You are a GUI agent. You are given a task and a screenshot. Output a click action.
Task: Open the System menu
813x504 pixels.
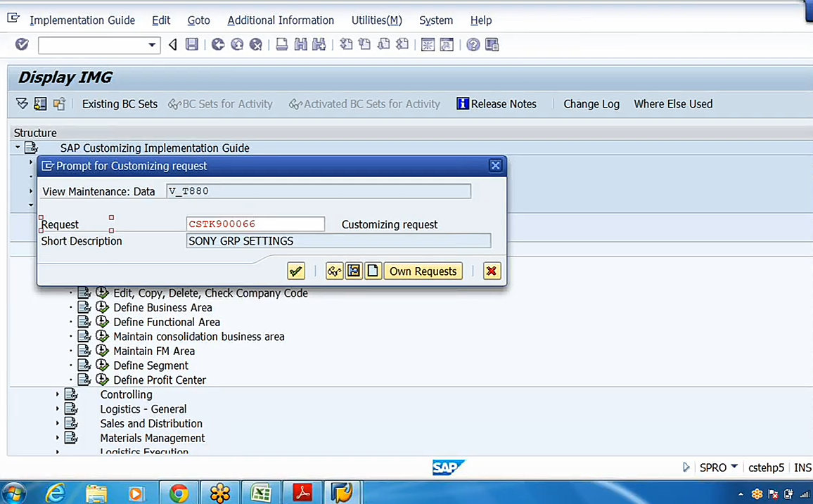tap(436, 20)
